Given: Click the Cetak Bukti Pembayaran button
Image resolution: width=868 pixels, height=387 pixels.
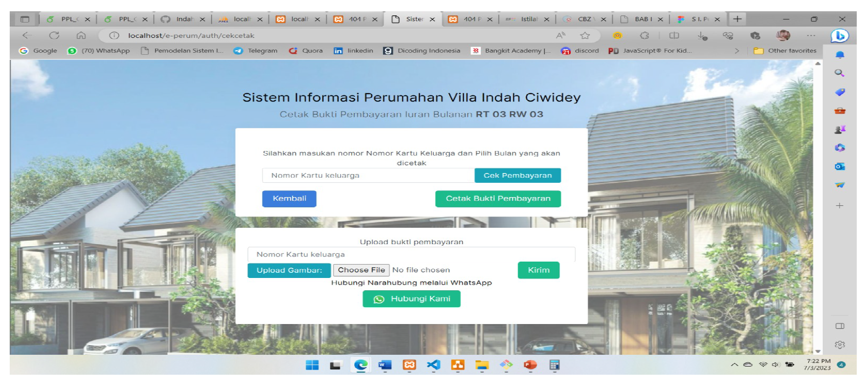Looking at the screenshot, I should point(498,199).
